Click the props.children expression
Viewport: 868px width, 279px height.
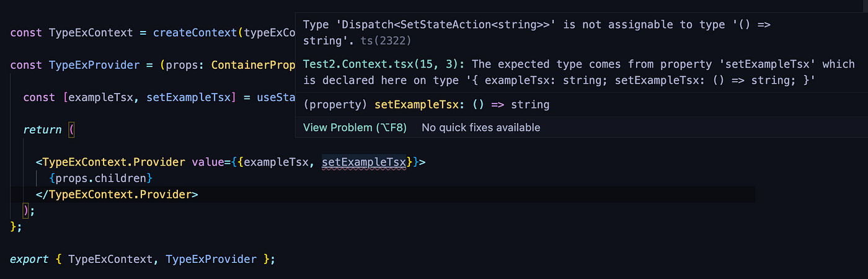click(102, 179)
